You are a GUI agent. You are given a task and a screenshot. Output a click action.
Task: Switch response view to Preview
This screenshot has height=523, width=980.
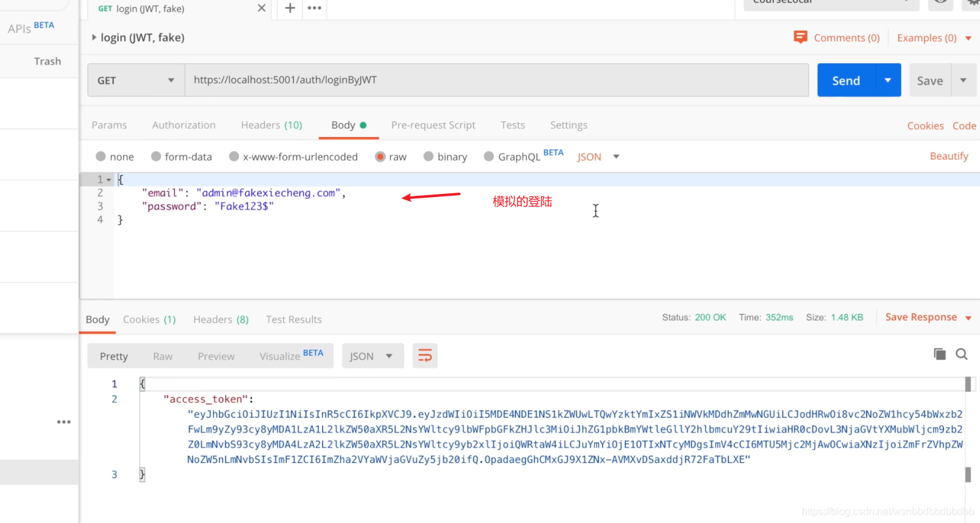pyautogui.click(x=216, y=356)
